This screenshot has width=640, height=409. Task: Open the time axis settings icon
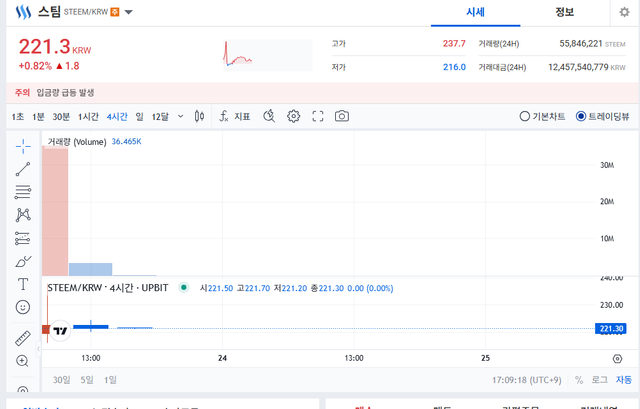coord(618,358)
